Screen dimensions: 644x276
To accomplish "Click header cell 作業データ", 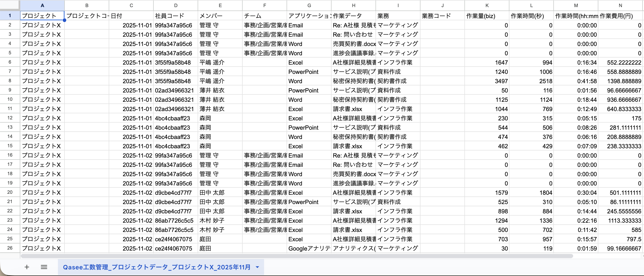I will [354, 16].
